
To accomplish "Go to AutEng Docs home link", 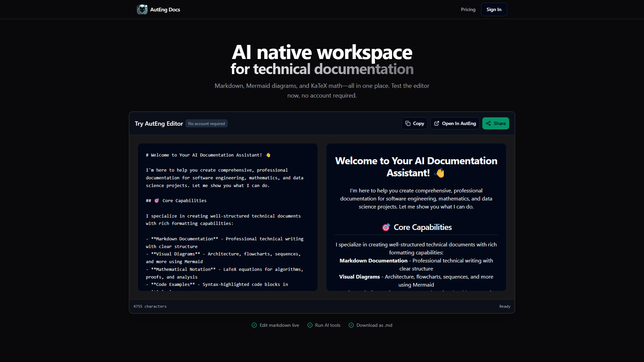I will (x=159, y=9).
